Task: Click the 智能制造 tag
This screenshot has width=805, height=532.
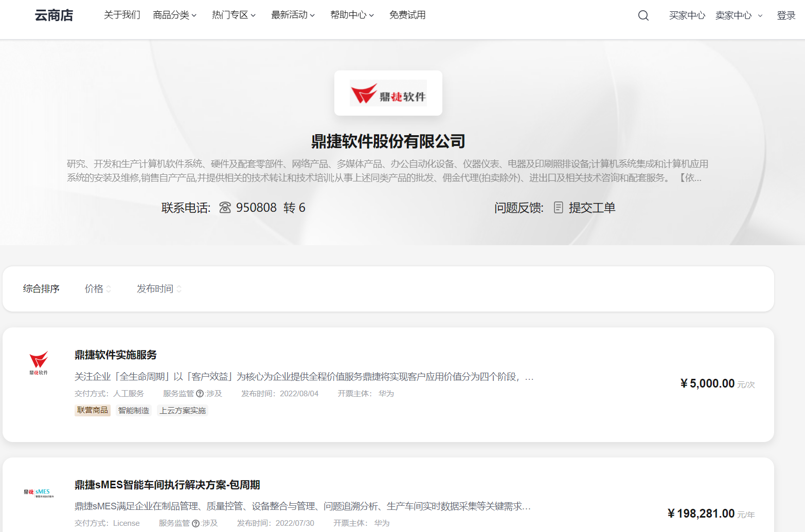Action: pyautogui.click(x=134, y=410)
